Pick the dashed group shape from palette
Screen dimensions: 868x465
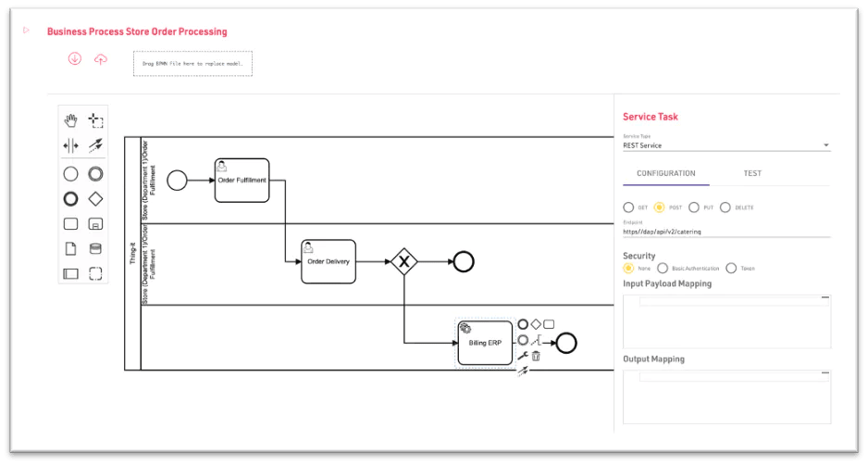coord(95,274)
